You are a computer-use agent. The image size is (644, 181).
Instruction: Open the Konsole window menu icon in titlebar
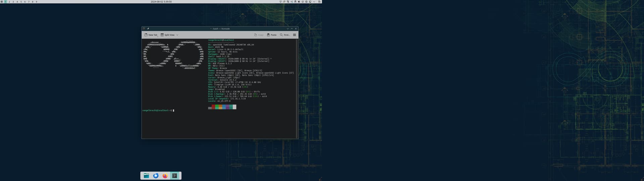tap(144, 29)
